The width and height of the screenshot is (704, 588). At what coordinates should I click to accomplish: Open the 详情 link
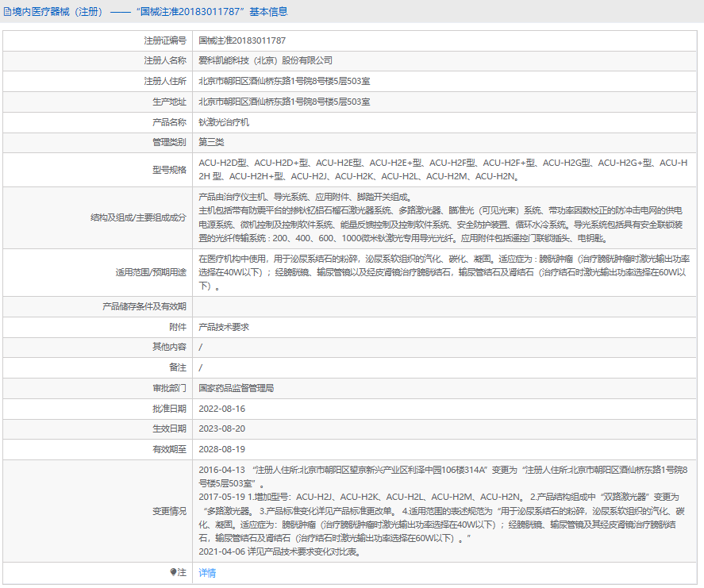click(207, 573)
